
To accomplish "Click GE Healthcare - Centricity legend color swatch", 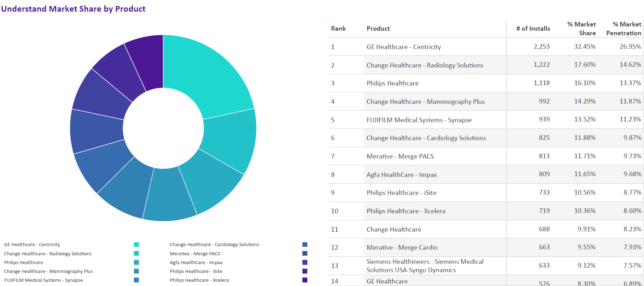I will click(136, 245).
